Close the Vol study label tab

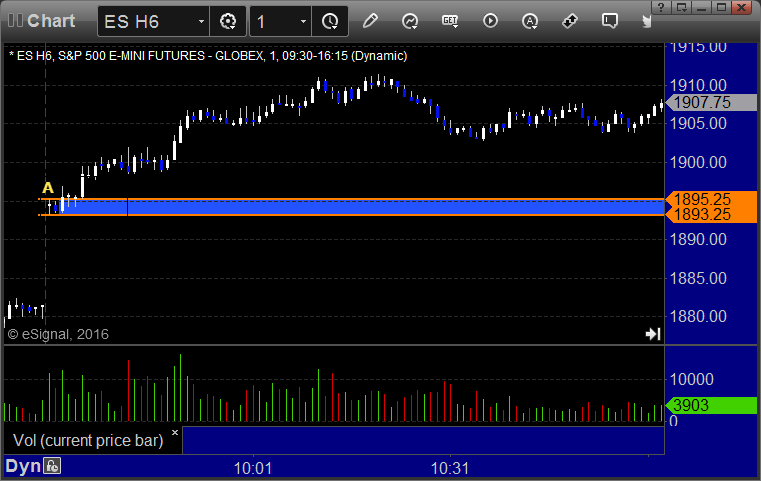175,432
